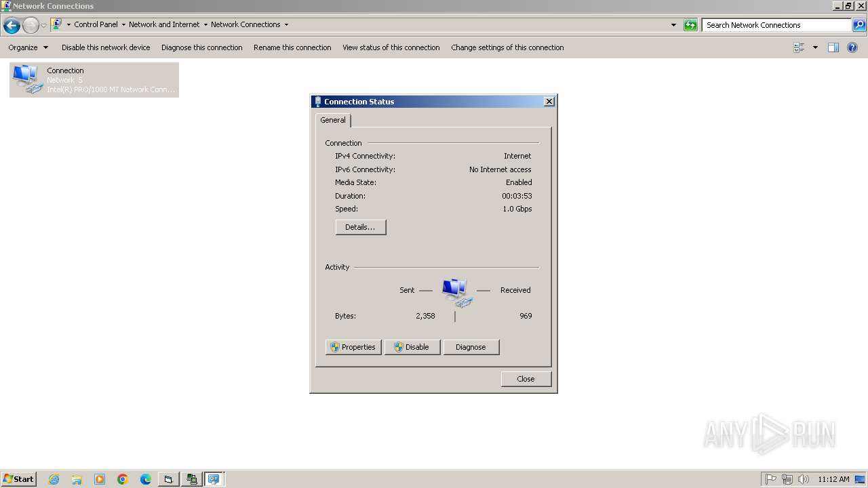The width and height of the screenshot is (868, 488).
Task: Click Change settings of this connection
Action: [507, 47]
